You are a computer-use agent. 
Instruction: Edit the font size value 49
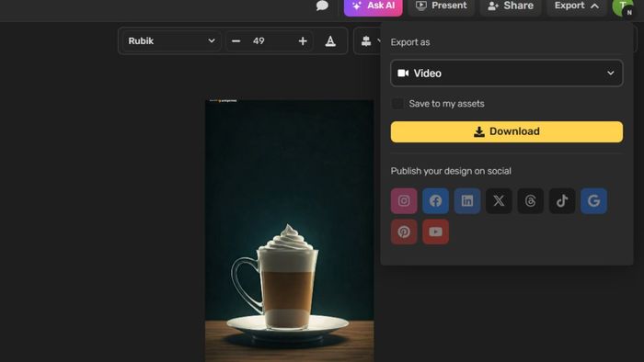[x=259, y=41]
